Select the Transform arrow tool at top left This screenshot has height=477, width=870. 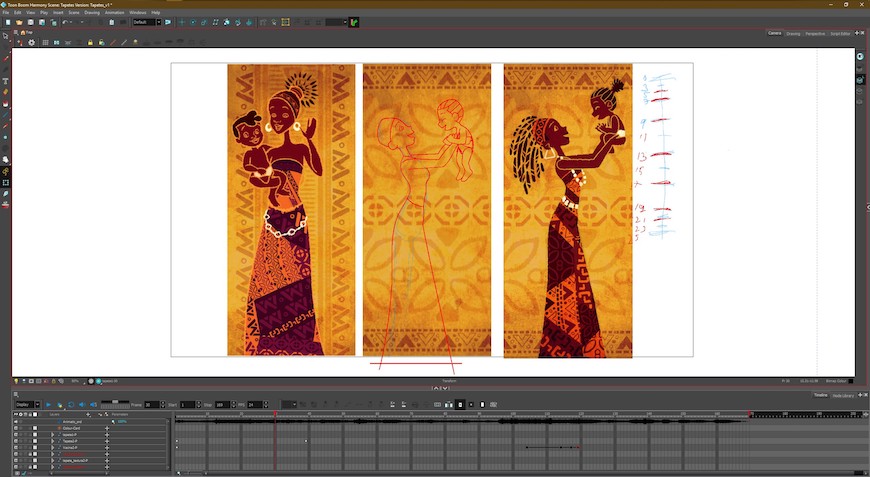click(6, 36)
